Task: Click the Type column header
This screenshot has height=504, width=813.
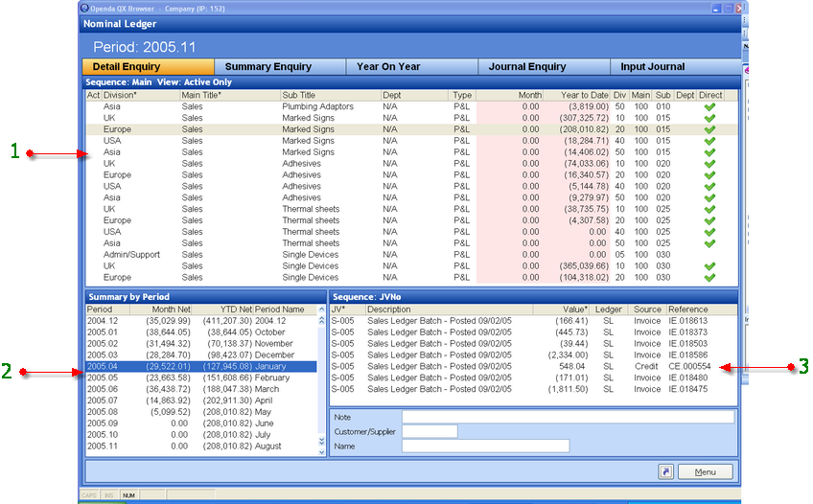Action: (462, 95)
